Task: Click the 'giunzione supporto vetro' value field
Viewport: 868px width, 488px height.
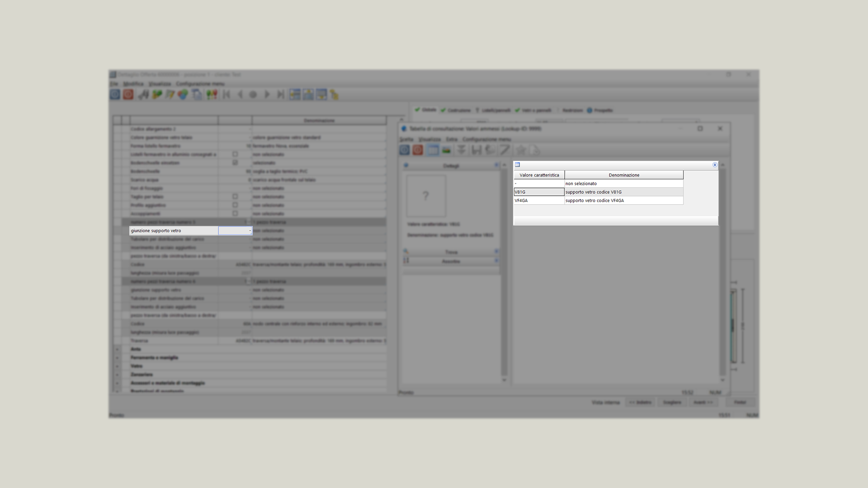Action: click(x=235, y=230)
